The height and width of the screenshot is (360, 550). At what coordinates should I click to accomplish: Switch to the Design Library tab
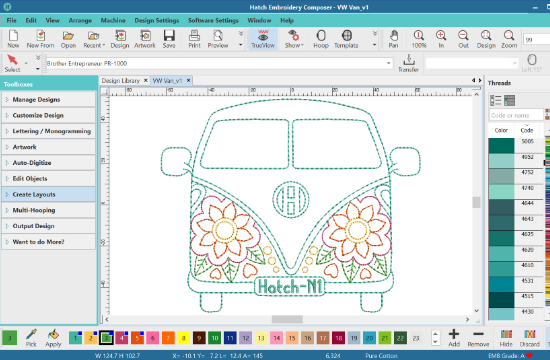pos(121,81)
